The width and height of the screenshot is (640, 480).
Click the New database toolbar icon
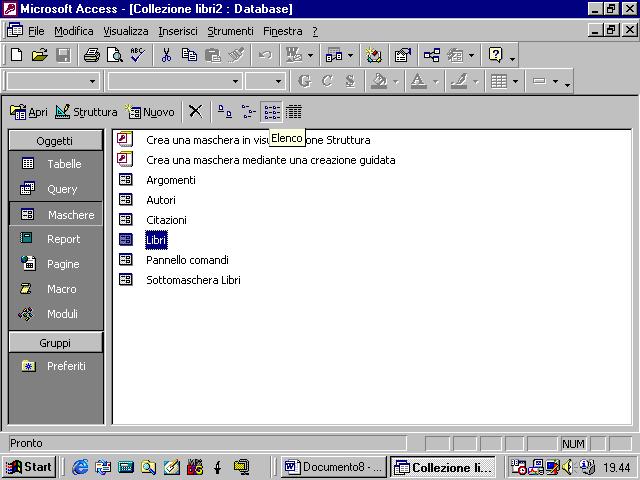[17, 55]
